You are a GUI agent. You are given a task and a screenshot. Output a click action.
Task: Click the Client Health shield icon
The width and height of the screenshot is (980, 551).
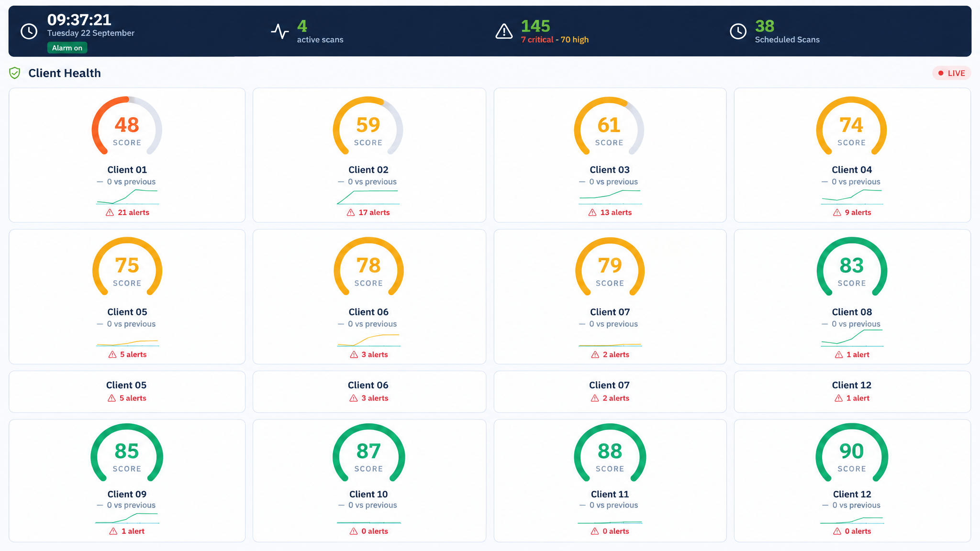[15, 73]
